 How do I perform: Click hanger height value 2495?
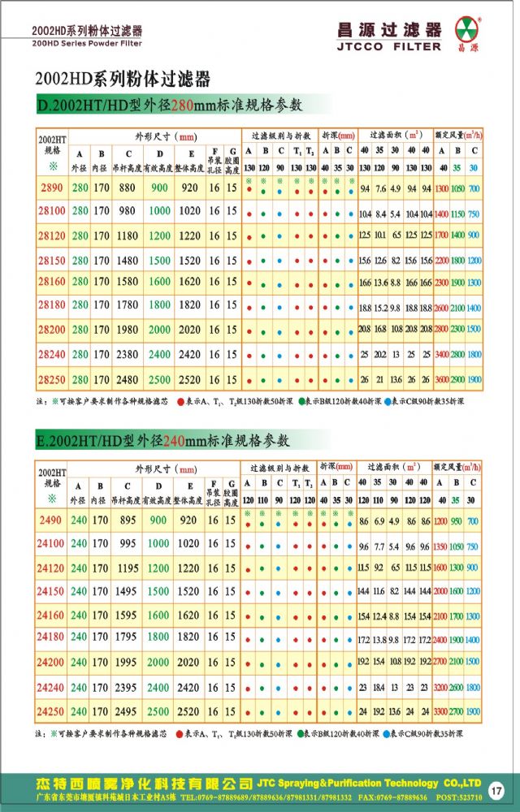coord(126,711)
